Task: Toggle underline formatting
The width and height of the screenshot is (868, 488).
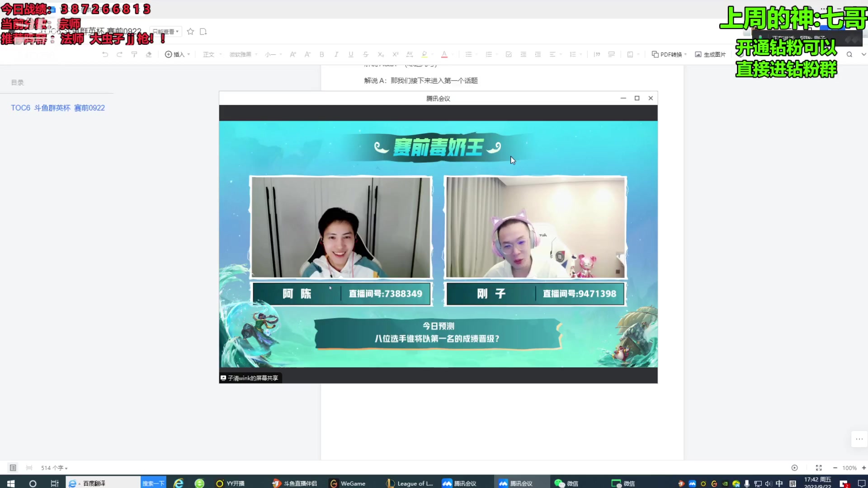Action: point(351,54)
